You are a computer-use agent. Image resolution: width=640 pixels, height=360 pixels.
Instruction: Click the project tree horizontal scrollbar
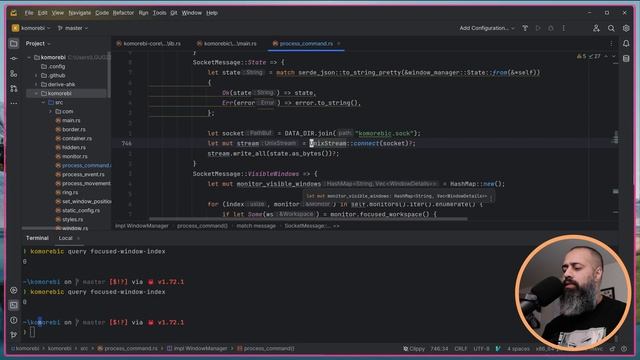pos(57,229)
